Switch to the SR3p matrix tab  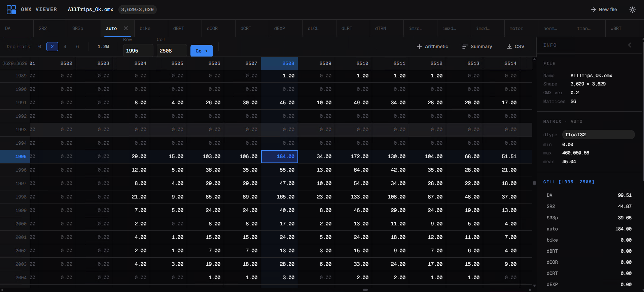(78, 28)
